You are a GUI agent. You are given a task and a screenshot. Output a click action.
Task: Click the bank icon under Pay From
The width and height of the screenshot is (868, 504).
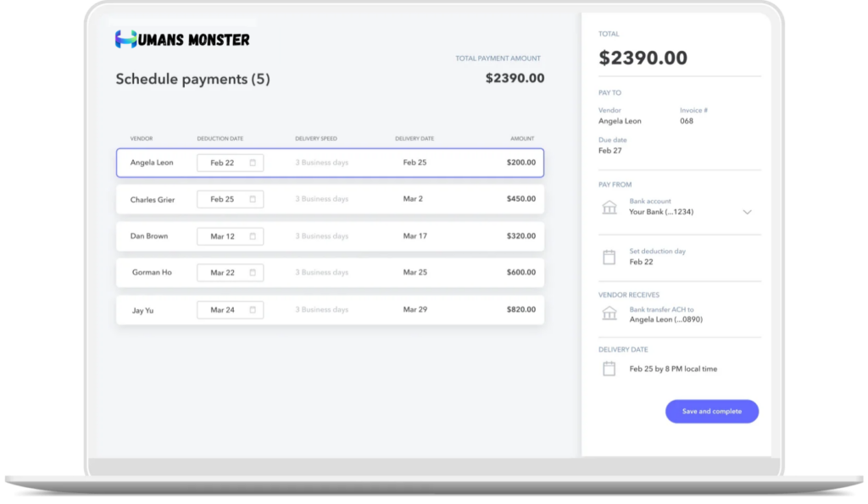tap(609, 208)
